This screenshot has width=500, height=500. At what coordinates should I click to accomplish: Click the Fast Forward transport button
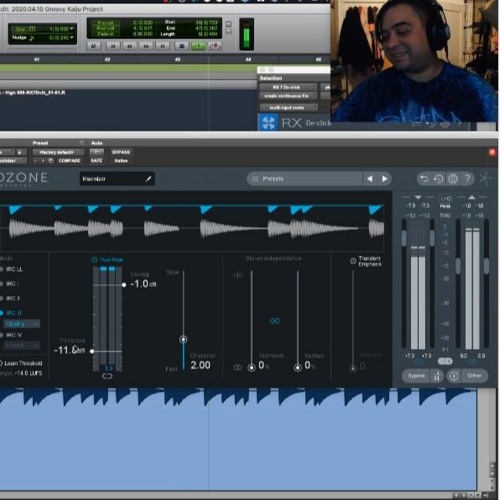coord(146,46)
